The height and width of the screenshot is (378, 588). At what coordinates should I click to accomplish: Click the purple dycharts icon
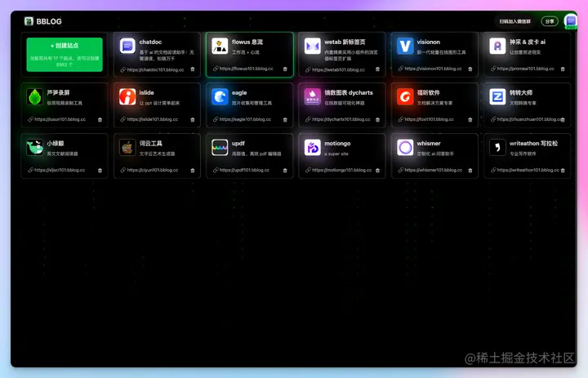312,97
